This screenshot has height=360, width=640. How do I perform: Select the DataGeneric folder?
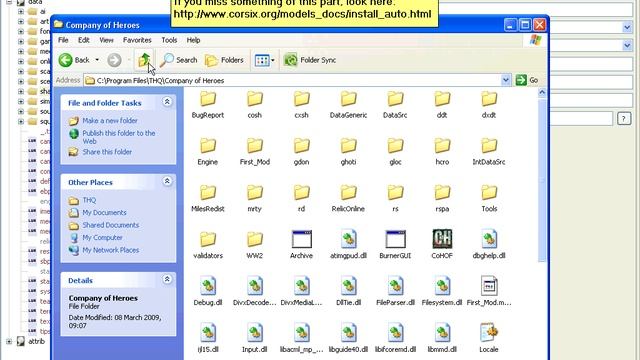pos(349,105)
